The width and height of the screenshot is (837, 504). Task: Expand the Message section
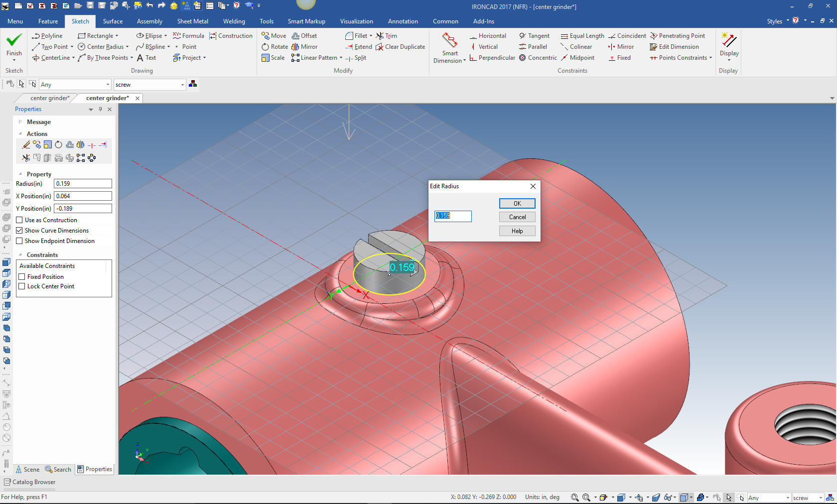tap(20, 122)
